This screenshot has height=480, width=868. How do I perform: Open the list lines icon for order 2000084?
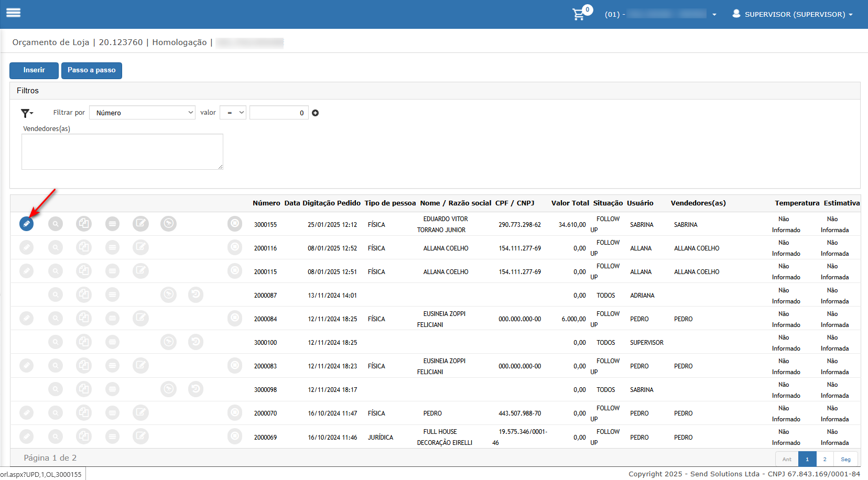coord(112,318)
